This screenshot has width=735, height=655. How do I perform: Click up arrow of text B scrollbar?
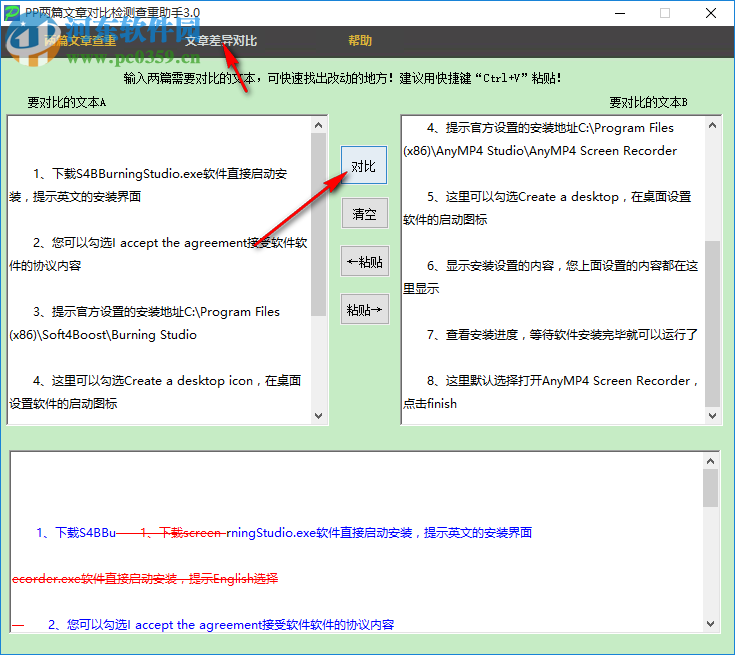712,125
